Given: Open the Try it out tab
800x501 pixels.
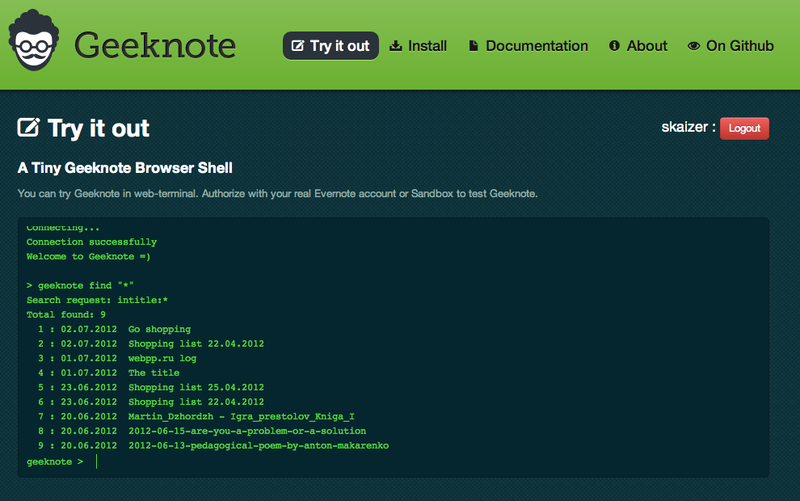Looking at the screenshot, I should pyautogui.click(x=331, y=46).
